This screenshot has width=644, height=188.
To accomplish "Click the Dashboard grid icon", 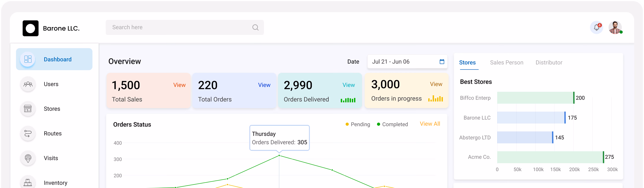I will coord(28,59).
